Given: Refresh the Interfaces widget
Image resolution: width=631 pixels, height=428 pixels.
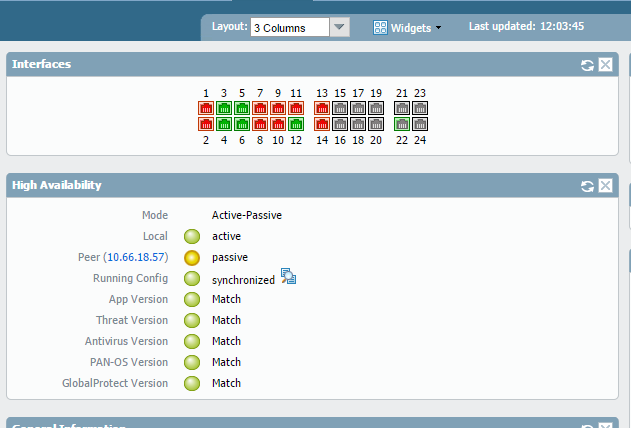Looking at the screenshot, I should click(588, 65).
